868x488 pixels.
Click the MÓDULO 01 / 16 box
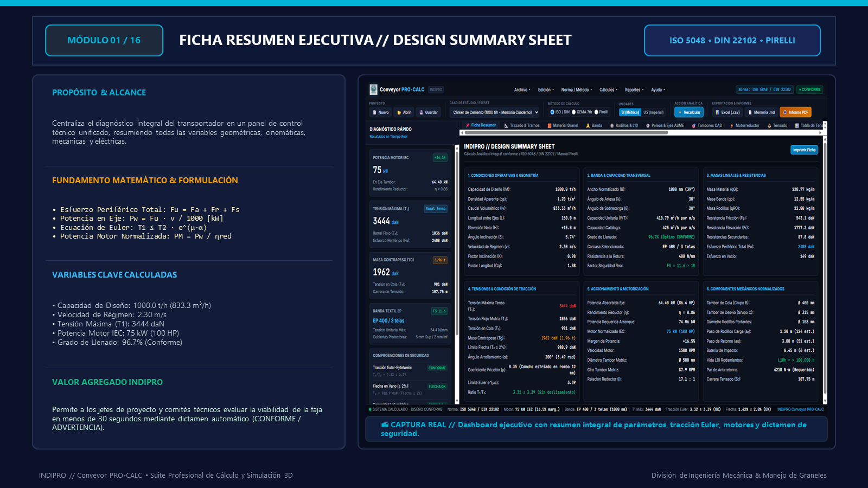[x=104, y=40]
